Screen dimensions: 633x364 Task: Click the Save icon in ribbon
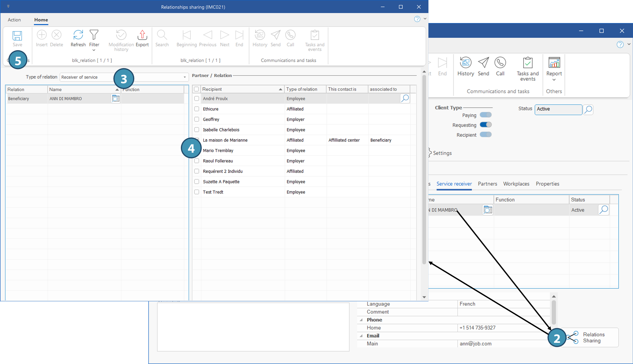[x=17, y=36]
